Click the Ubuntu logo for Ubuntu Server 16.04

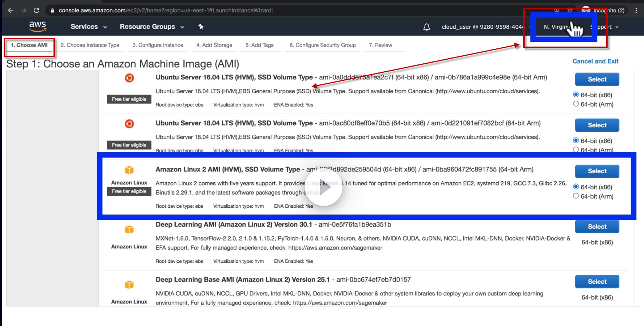coord(129,78)
